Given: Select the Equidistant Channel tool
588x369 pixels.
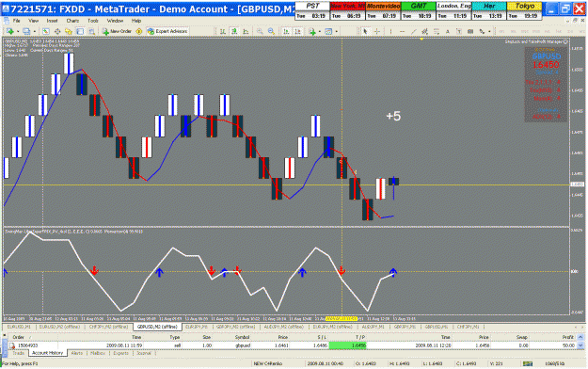Looking at the screenshot, I should tap(424, 31).
